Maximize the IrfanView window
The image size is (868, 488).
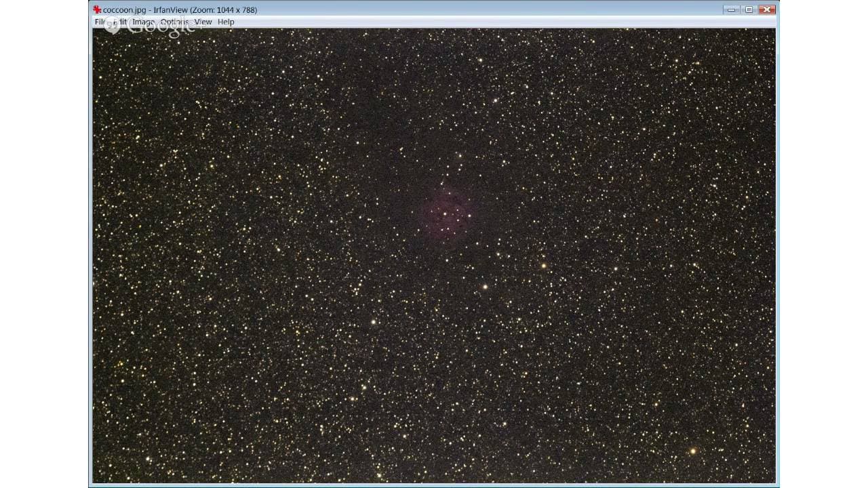[749, 9]
